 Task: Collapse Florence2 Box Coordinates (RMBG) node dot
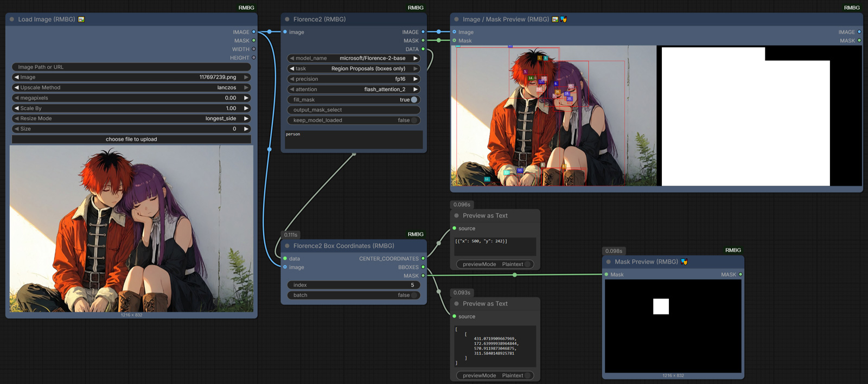click(x=288, y=246)
